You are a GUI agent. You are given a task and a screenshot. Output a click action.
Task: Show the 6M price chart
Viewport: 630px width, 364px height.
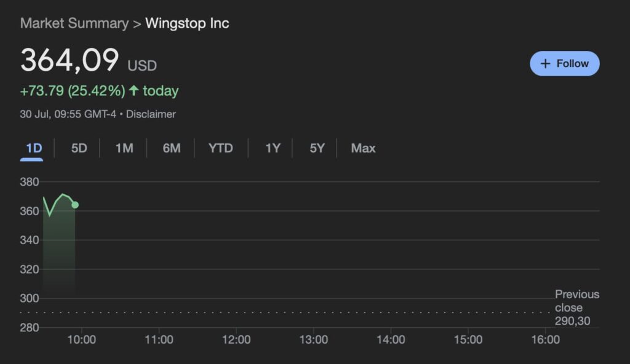pos(172,148)
